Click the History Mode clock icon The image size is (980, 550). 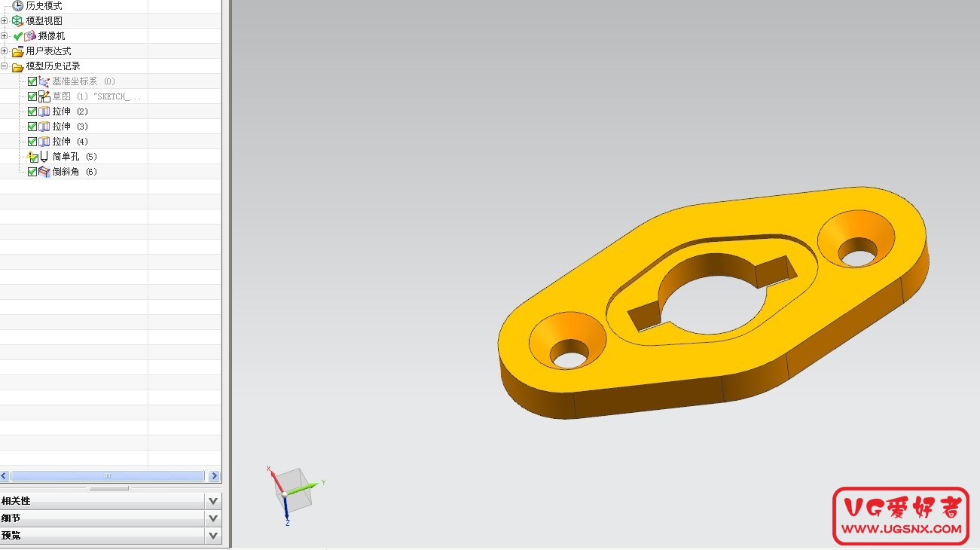18,5
